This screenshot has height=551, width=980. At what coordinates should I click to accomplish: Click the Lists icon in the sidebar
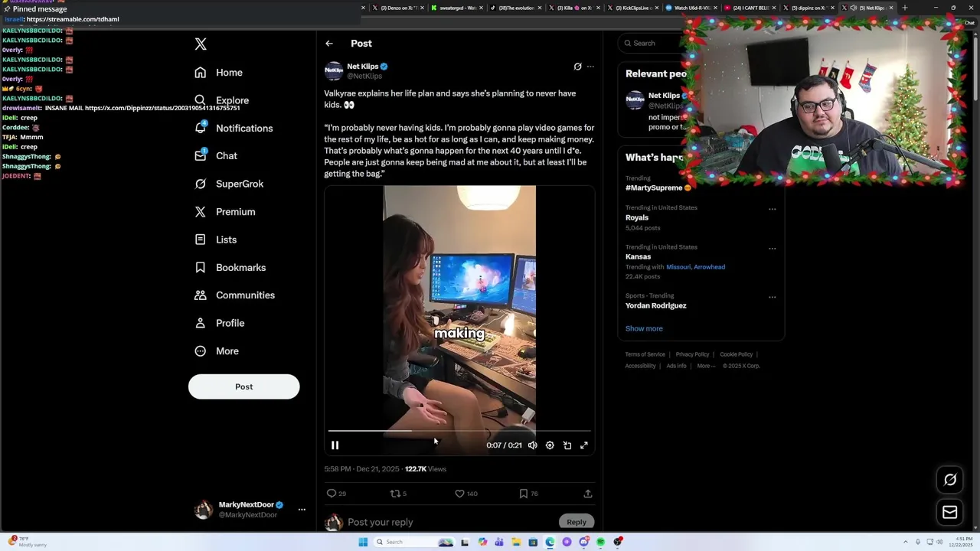201,240
